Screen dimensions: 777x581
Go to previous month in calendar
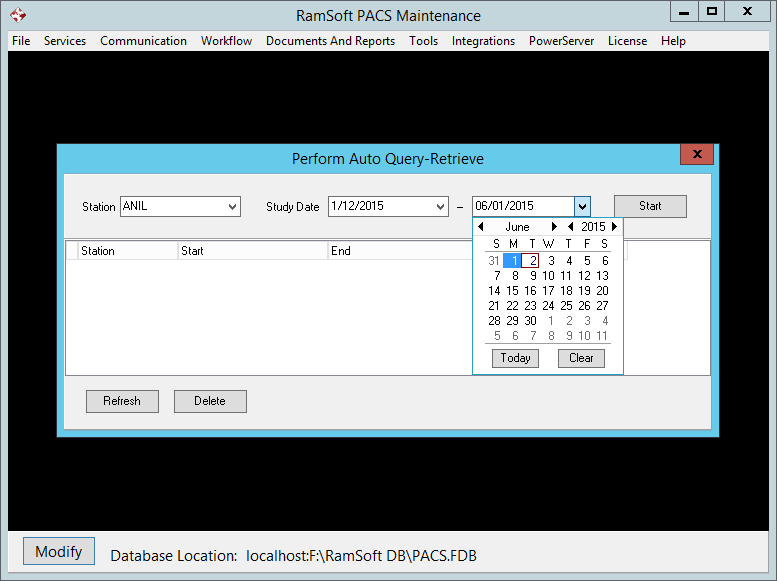tap(481, 227)
